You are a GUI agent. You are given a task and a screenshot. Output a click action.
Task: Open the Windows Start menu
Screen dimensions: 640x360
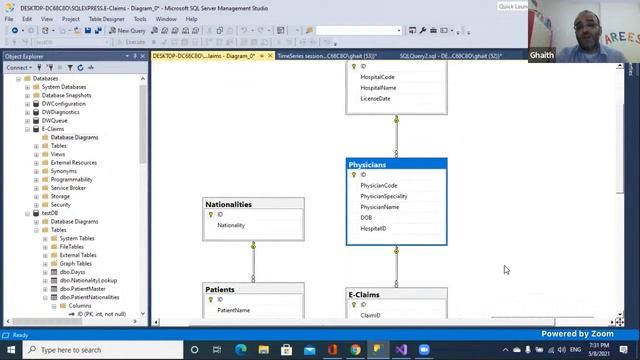click(11, 350)
